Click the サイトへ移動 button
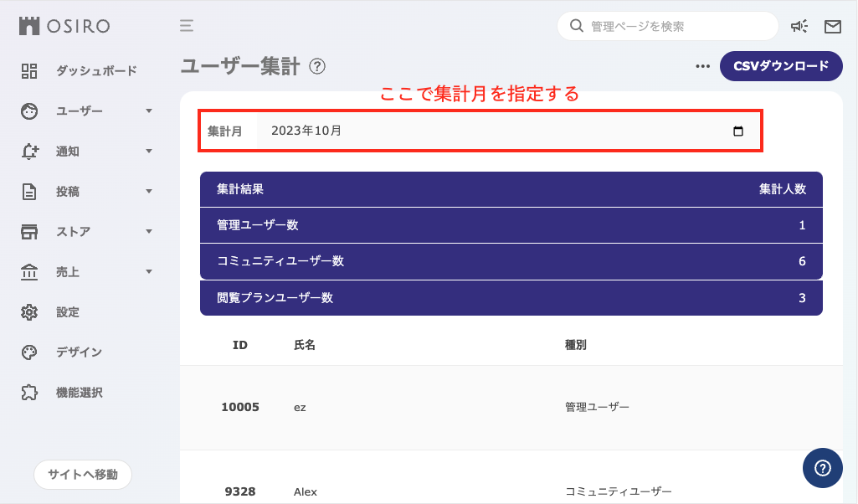The image size is (858, 504). [x=83, y=475]
